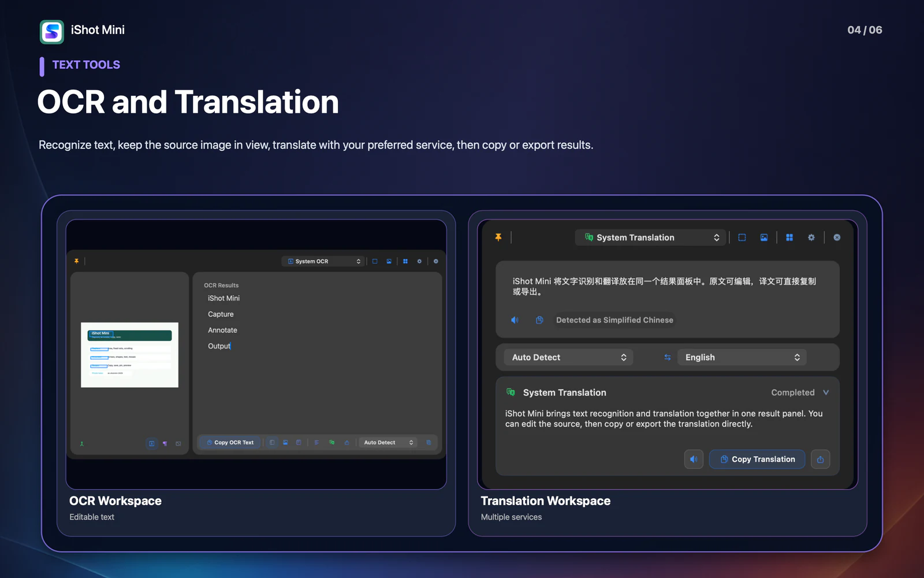This screenshot has width=924, height=578.
Task: Toggle the text box overlay icon under the OCR image
Action: [x=151, y=443]
